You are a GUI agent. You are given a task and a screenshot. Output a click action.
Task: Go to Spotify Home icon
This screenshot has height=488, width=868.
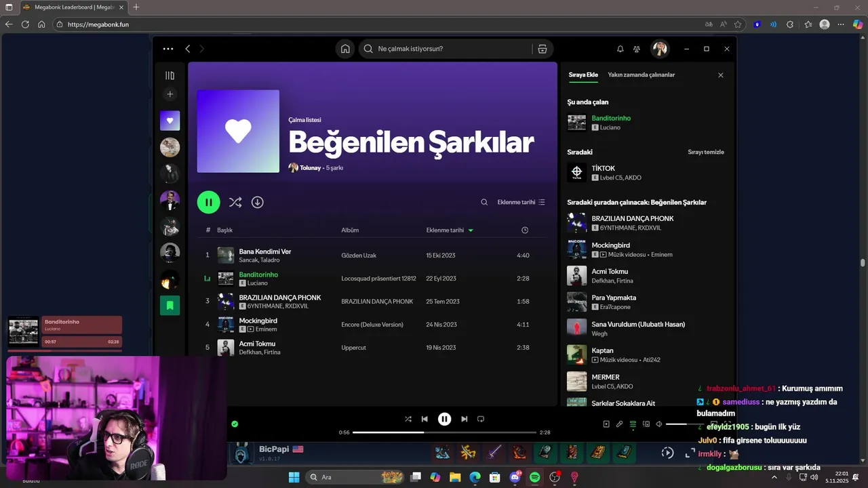point(345,49)
